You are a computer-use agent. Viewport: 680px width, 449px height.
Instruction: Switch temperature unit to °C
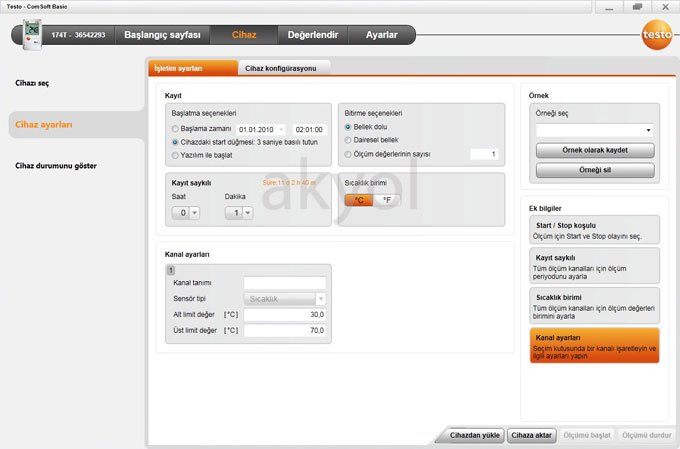[x=359, y=200]
